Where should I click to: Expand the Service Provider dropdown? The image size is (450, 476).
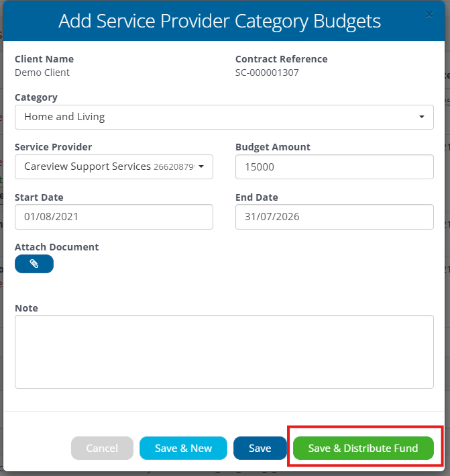pyautogui.click(x=114, y=166)
